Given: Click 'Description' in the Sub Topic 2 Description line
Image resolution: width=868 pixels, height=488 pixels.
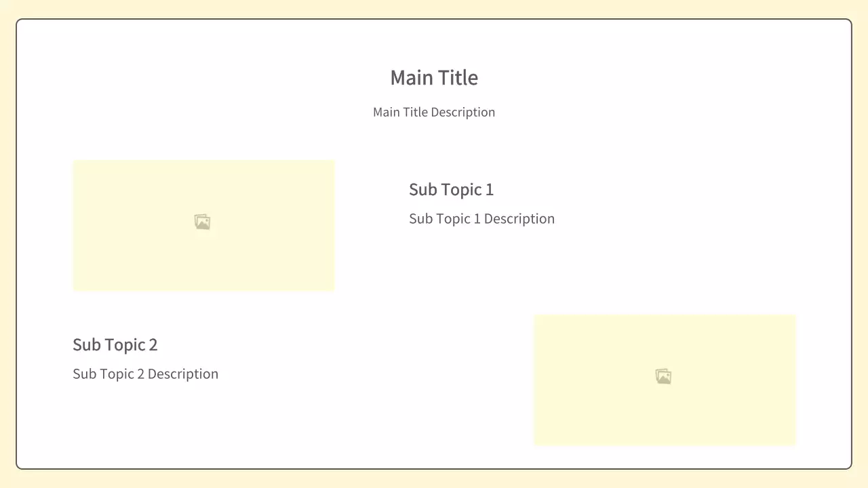Looking at the screenshot, I should pos(183,374).
